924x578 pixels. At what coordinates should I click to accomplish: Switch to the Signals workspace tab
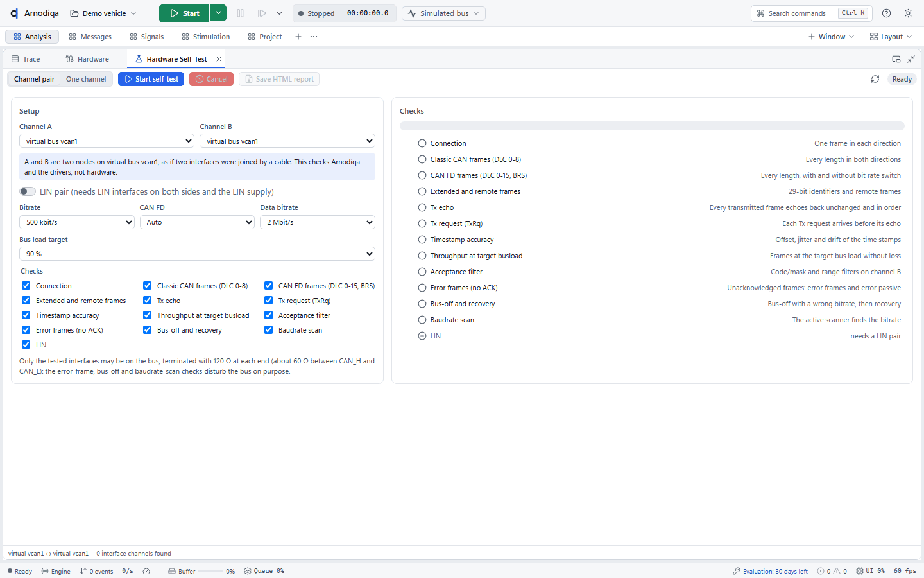[x=146, y=37]
